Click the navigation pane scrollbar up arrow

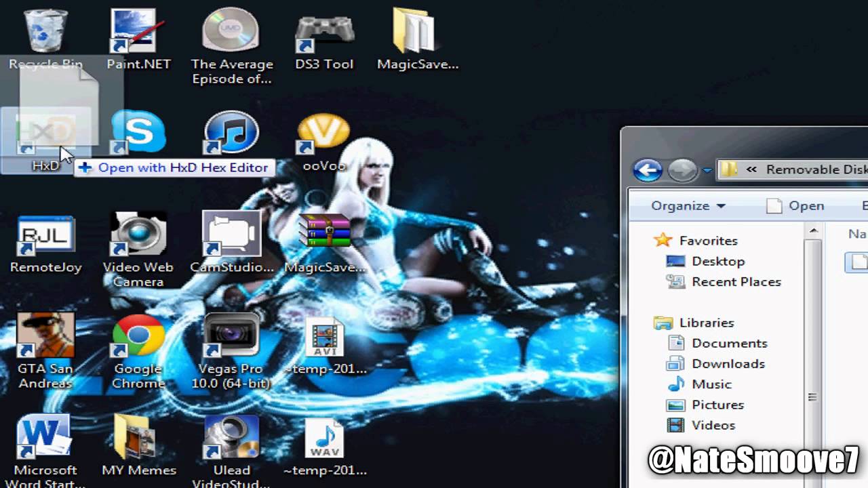[x=813, y=231]
